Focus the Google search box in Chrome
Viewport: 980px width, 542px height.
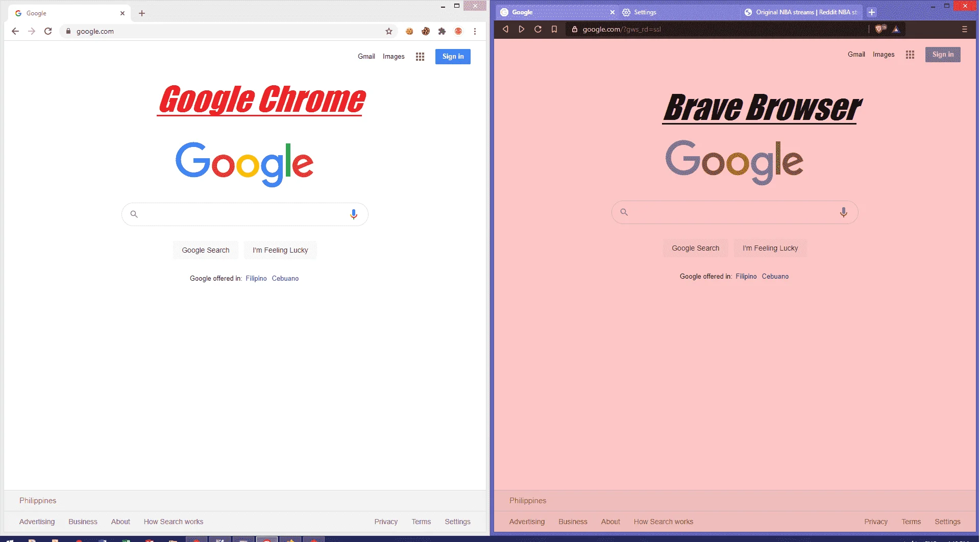tap(245, 214)
